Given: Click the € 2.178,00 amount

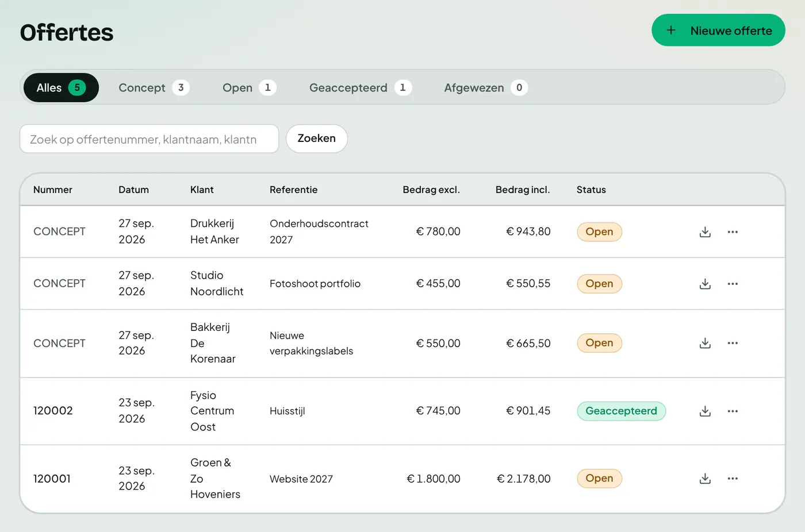Looking at the screenshot, I should pyautogui.click(x=524, y=479).
